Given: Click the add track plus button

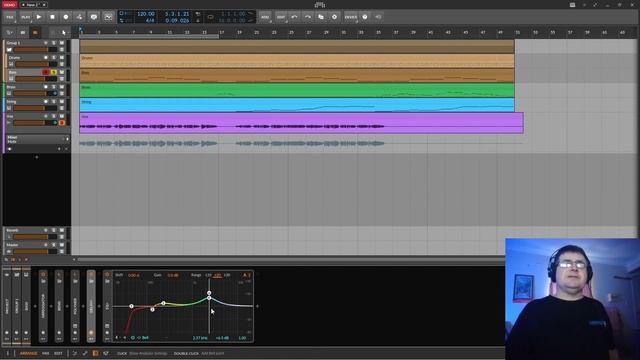Looking at the screenshot, I should pos(37,157).
